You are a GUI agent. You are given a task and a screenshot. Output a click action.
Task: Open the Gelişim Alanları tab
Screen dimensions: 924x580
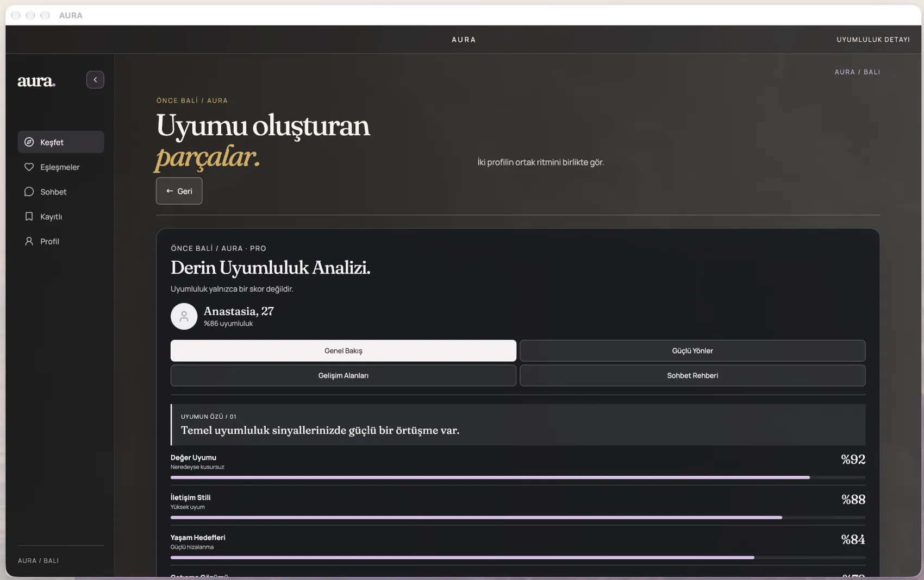pyautogui.click(x=343, y=376)
